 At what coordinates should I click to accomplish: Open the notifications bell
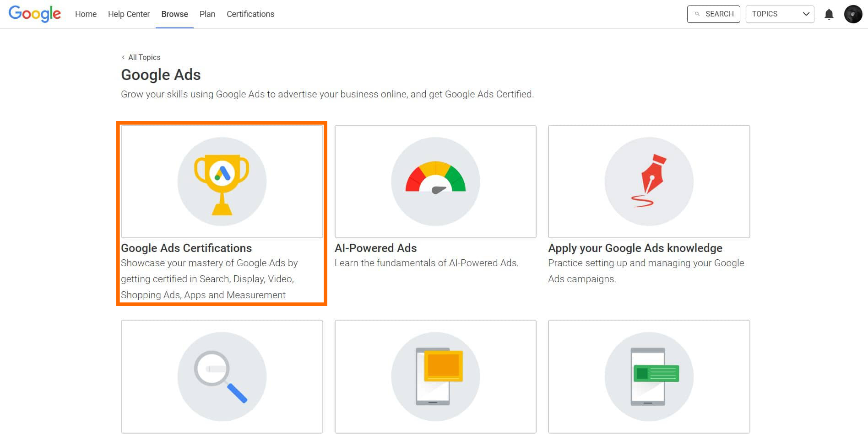tap(829, 14)
